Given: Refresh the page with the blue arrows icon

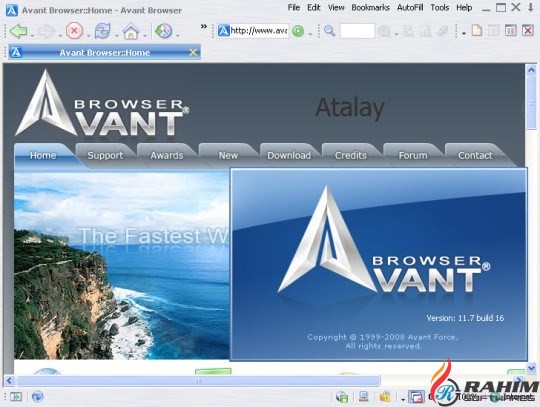Looking at the screenshot, I should [103, 31].
